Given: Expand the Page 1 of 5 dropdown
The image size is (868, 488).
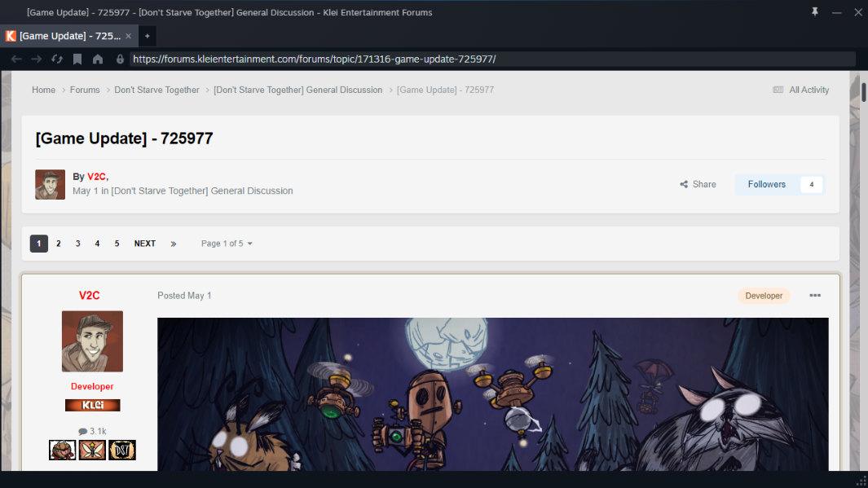Looking at the screenshot, I should 227,244.
